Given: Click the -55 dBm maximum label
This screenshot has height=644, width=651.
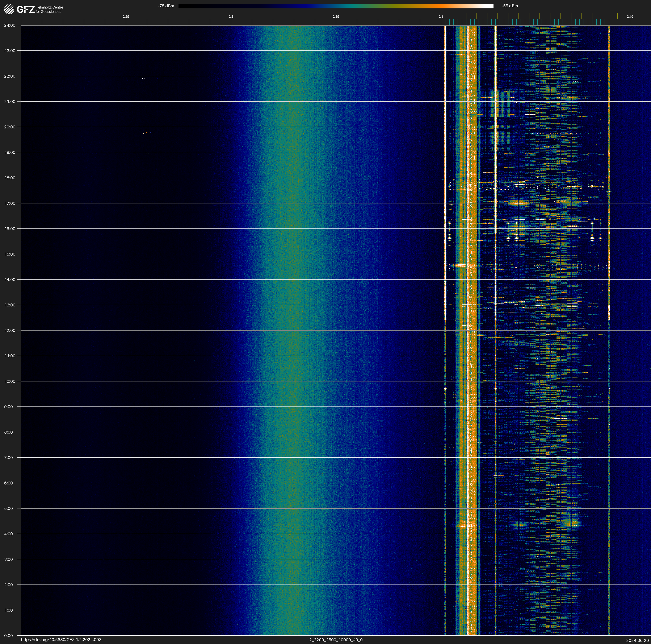Looking at the screenshot, I should click(x=509, y=6).
